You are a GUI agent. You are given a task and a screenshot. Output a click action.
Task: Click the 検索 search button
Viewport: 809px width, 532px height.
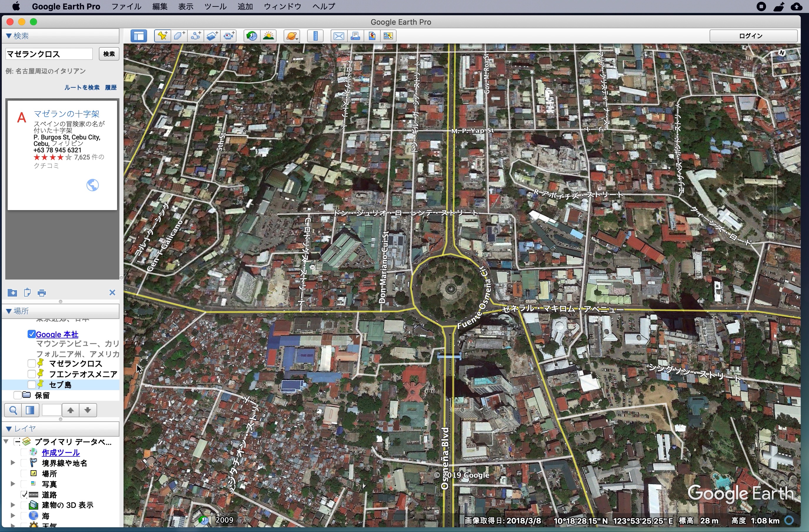pyautogui.click(x=109, y=54)
